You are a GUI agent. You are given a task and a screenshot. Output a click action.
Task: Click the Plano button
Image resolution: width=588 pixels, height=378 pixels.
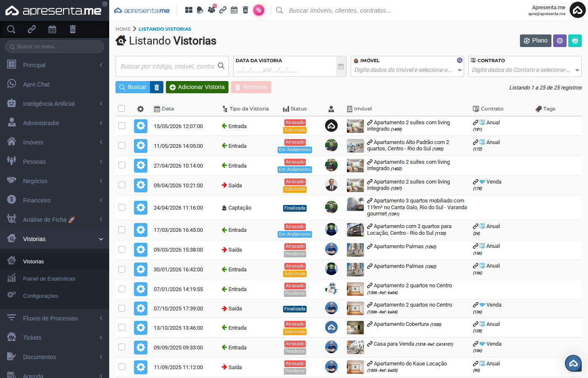(x=535, y=41)
